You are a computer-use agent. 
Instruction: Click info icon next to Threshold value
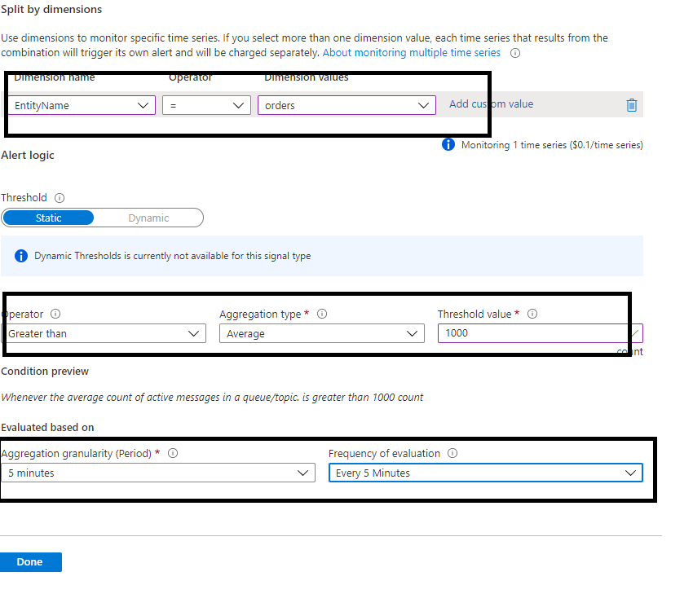tap(532, 315)
